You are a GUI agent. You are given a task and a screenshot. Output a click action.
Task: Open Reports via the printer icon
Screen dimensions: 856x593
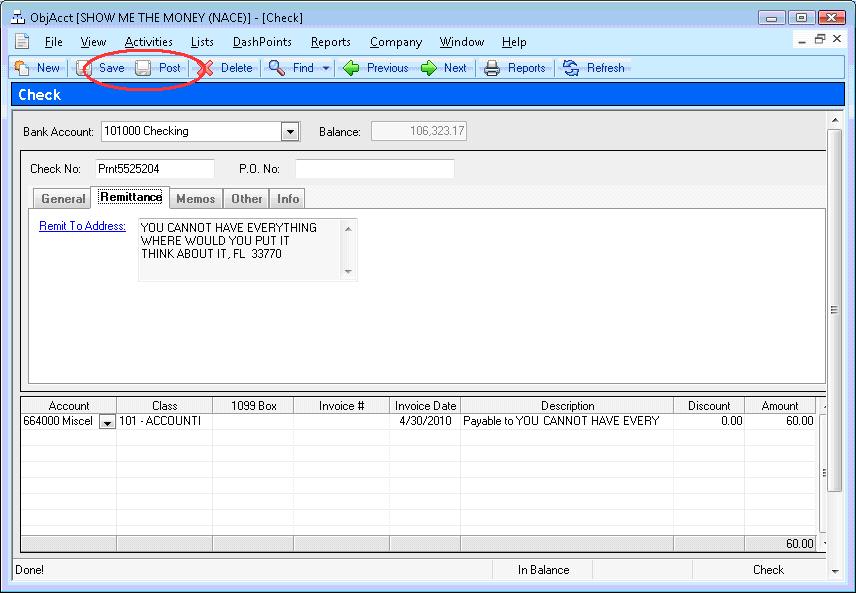click(x=492, y=68)
